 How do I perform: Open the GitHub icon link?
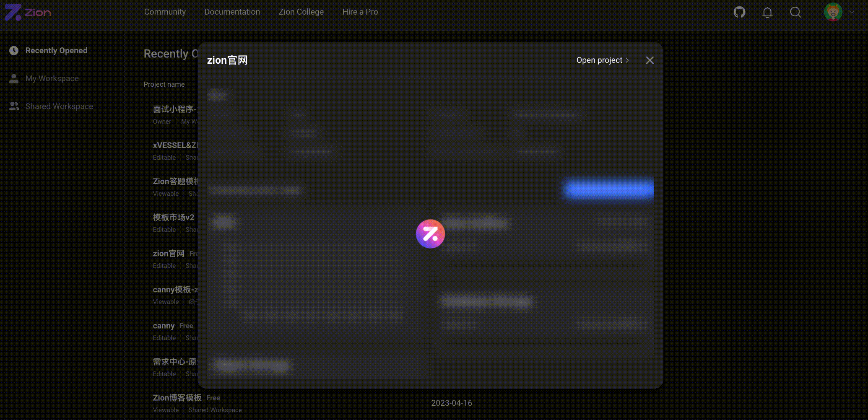click(x=739, y=12)
